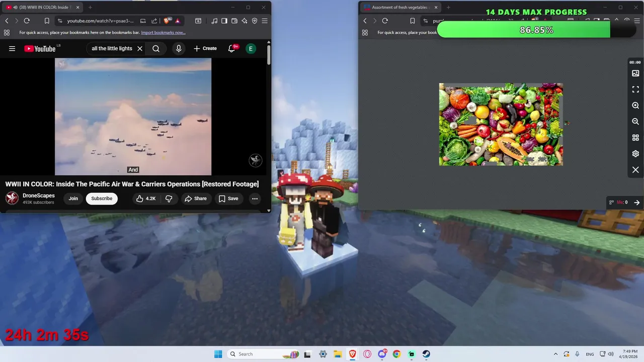Image resolution: width=644 pixels, height=362 pixels.
Task: Dislike the WWII video
Action: pos(169,199)
